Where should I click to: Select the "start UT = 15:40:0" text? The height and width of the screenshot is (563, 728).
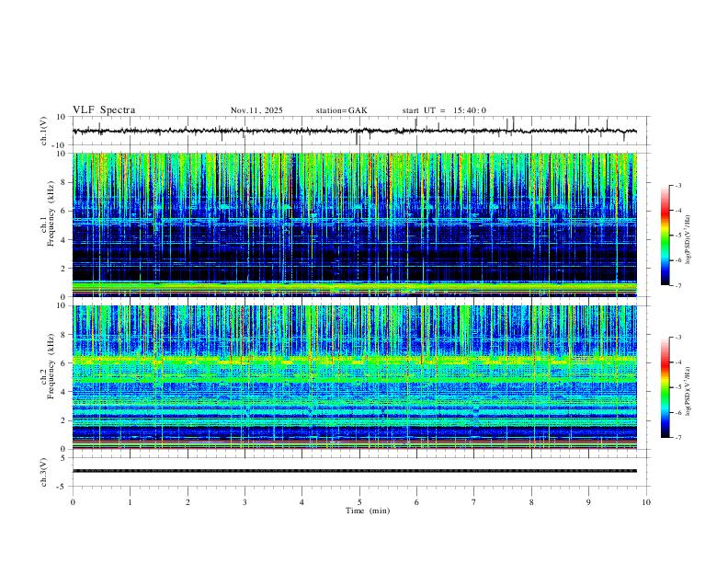pyautogui.click(x=444, y=110)
